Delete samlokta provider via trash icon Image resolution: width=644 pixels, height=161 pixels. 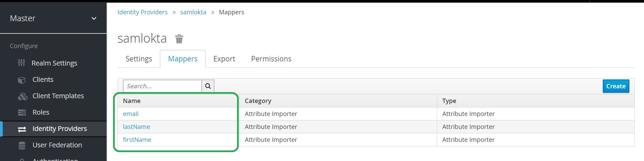(x=179, y=39)
